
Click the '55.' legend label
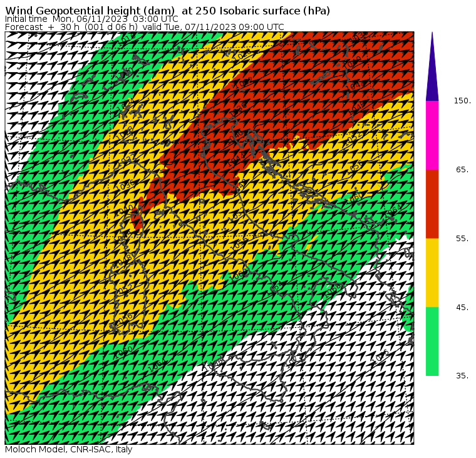(x=463, y=239)
